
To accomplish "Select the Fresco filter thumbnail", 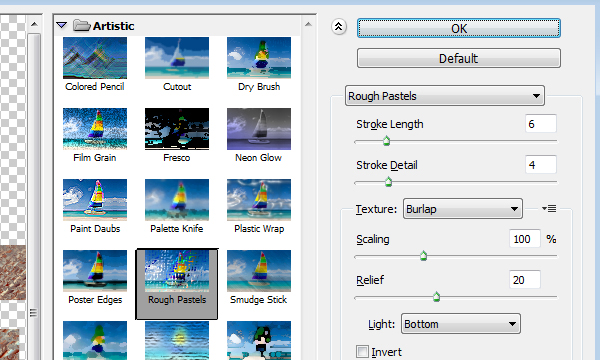I will coord(177,129).
